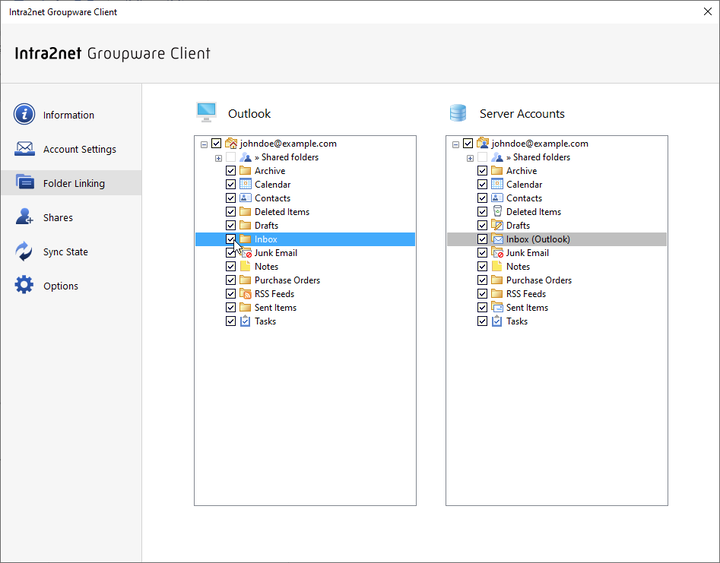This screenshot has height=563, width=720.
Task: Click the Outlook Shared folders people icon
Action: pyautogui.click(x=246, y=157)
